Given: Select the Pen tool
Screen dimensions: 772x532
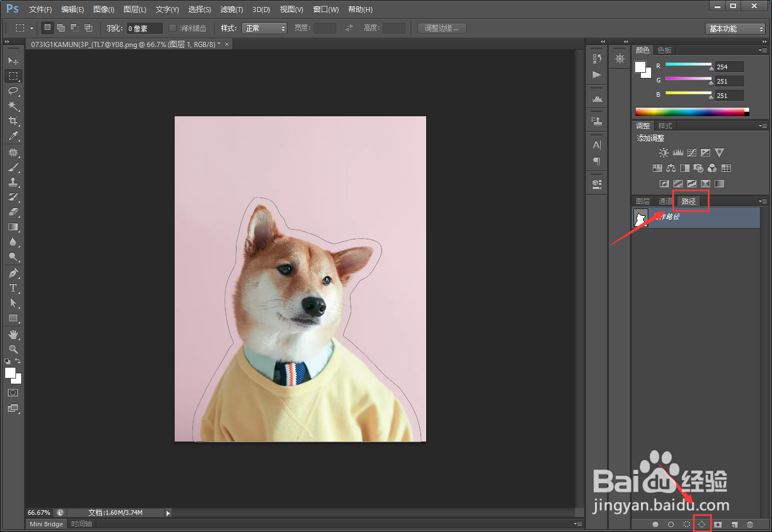Looking at the screenshot, I should (x=13, y=273).
